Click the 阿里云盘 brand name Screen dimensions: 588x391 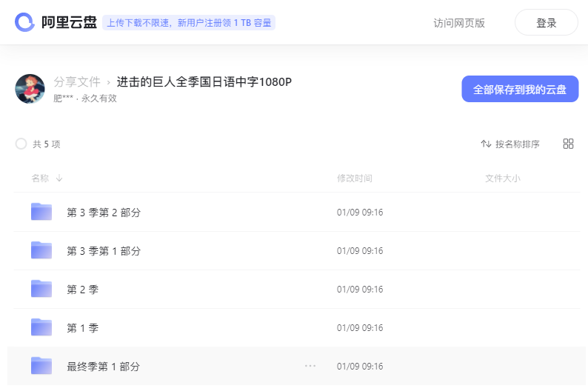pyautogui.click(x=69, y=22)
